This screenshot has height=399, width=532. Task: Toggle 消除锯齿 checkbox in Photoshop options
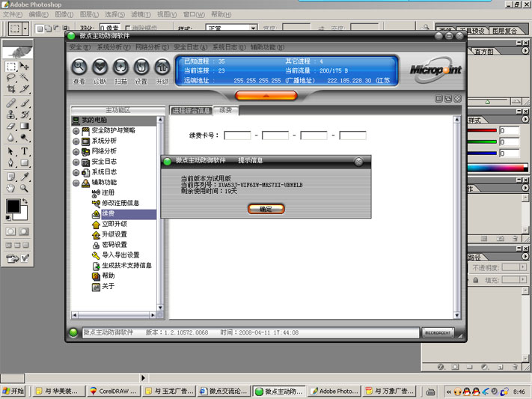click(x=128, y=28)
